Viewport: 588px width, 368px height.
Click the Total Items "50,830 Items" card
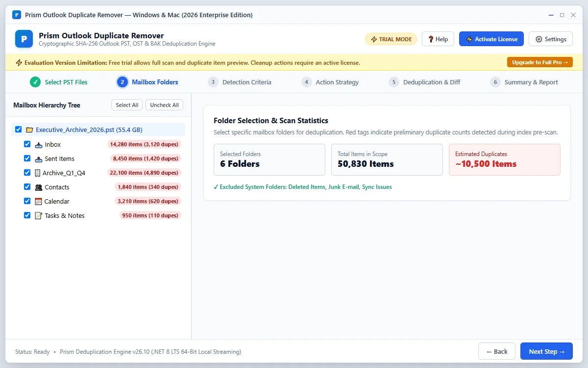coord(387,159)
